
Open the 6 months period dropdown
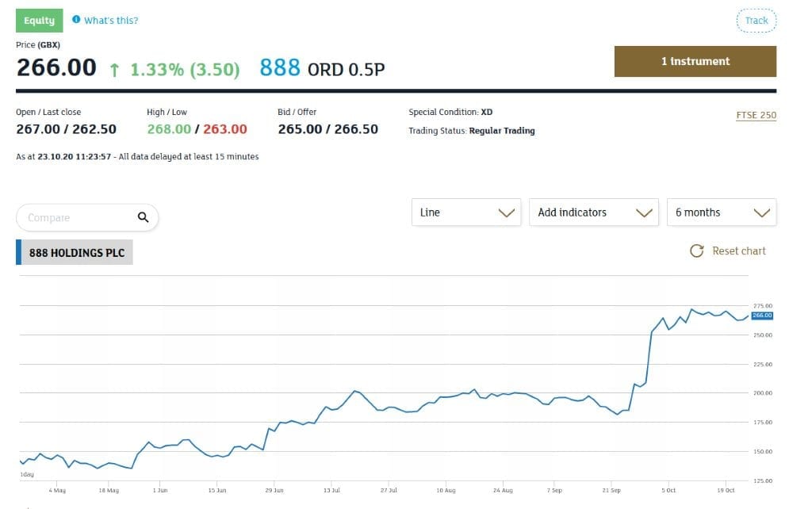click(722, 212)
